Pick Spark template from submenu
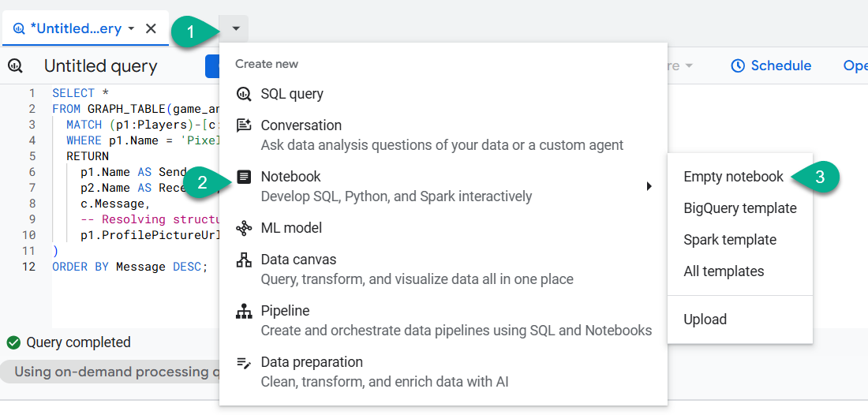The width and height of the screenshot is (868, 415). [x=729, y=240]
